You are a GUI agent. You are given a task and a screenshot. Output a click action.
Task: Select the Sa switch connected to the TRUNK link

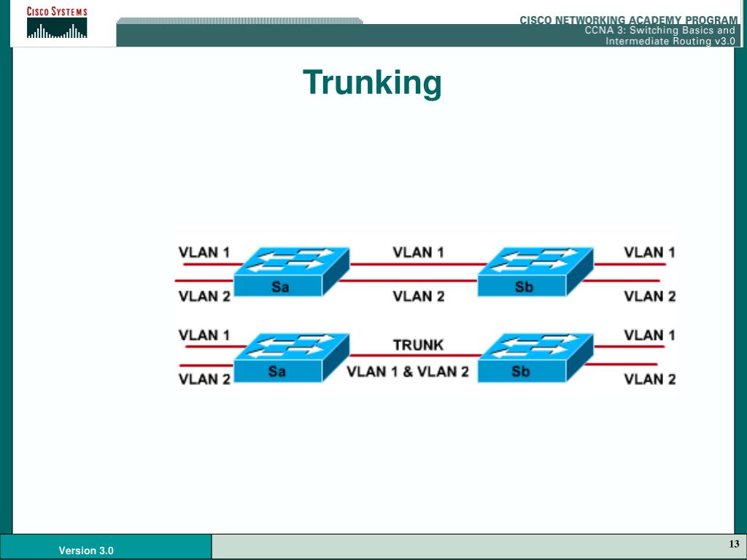[292, 357]
